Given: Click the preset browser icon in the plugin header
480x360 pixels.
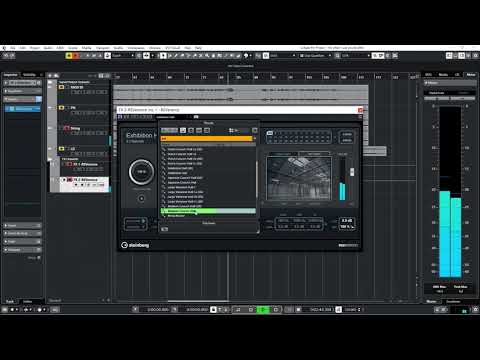Looking at the screenshot, I should 196,117.
